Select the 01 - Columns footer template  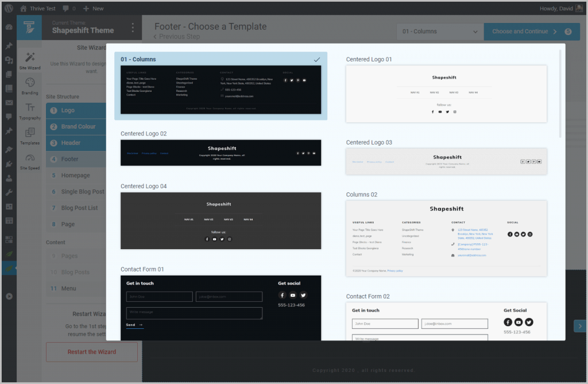point(220,86)
